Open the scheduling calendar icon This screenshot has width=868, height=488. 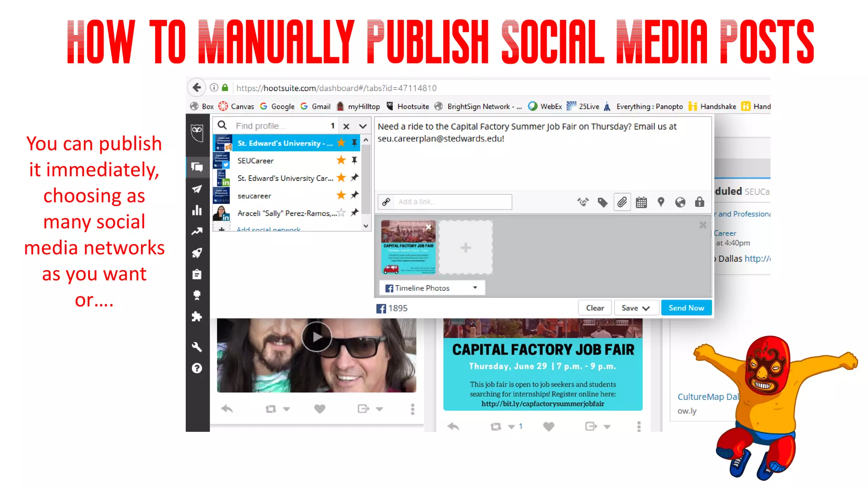(x=641, y=202)
